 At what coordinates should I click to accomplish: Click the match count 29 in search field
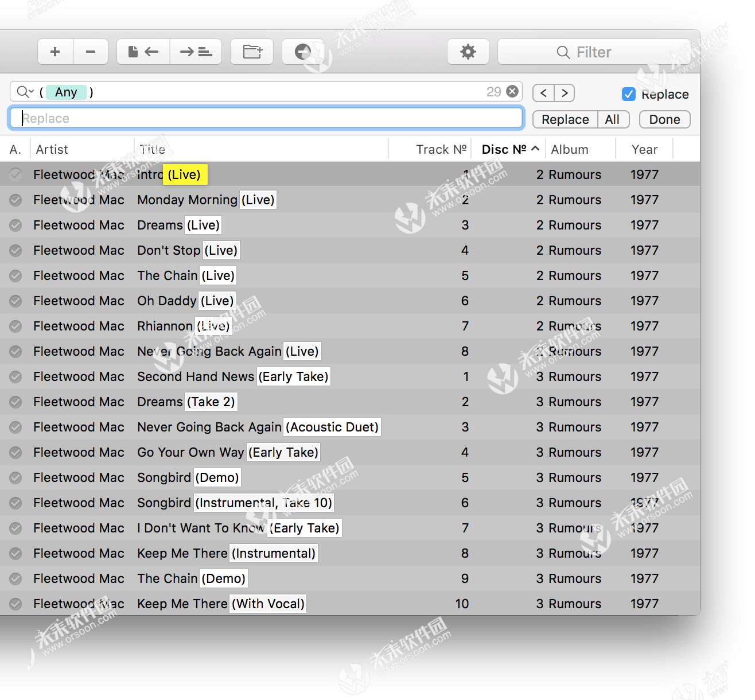493,92
